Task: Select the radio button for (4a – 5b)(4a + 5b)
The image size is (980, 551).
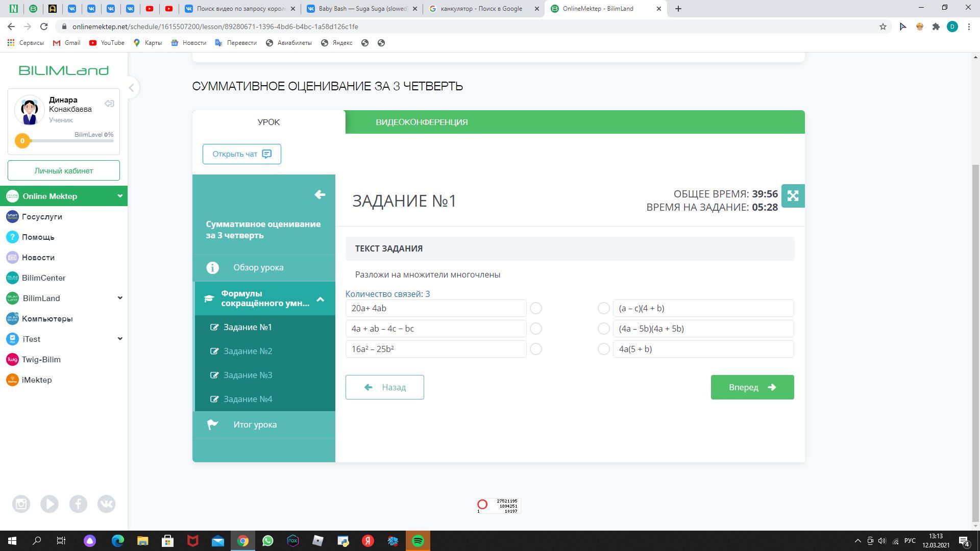Action: click(x=603, y=329)
